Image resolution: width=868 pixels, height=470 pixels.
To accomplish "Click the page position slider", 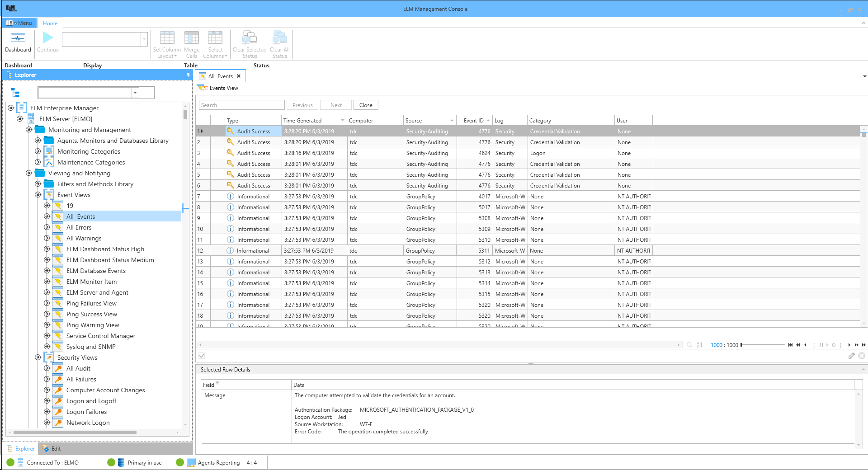I will pyautogui.click(x=763, y=345).
